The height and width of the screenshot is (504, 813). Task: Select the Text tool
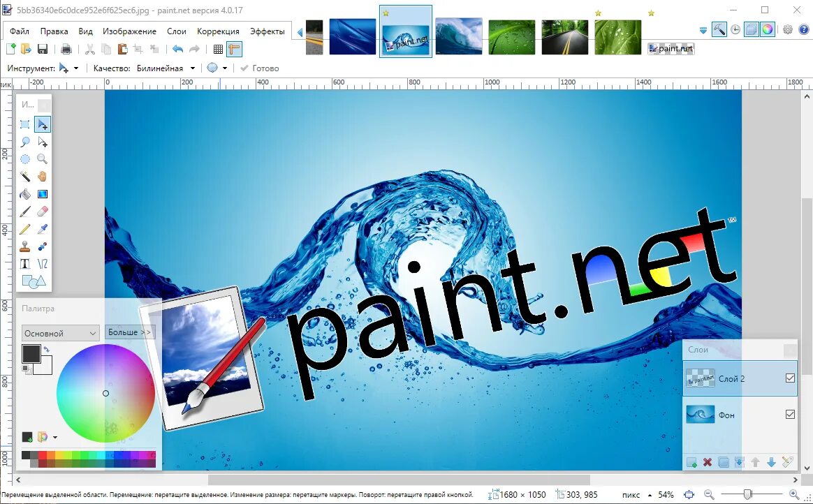point(25,264)
